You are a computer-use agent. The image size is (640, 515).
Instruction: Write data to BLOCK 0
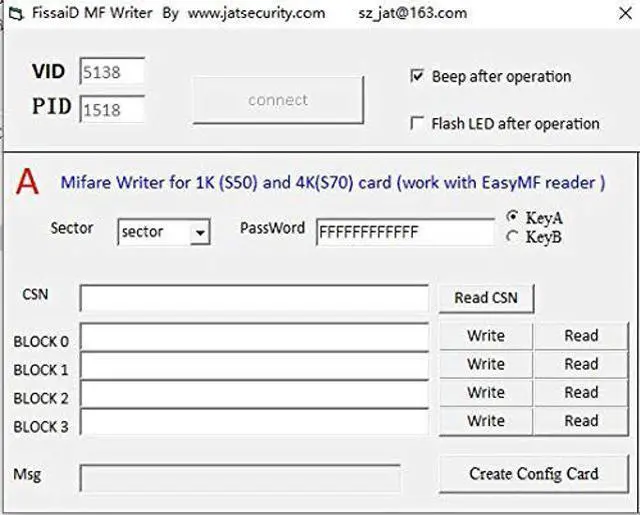click(485, 336)
